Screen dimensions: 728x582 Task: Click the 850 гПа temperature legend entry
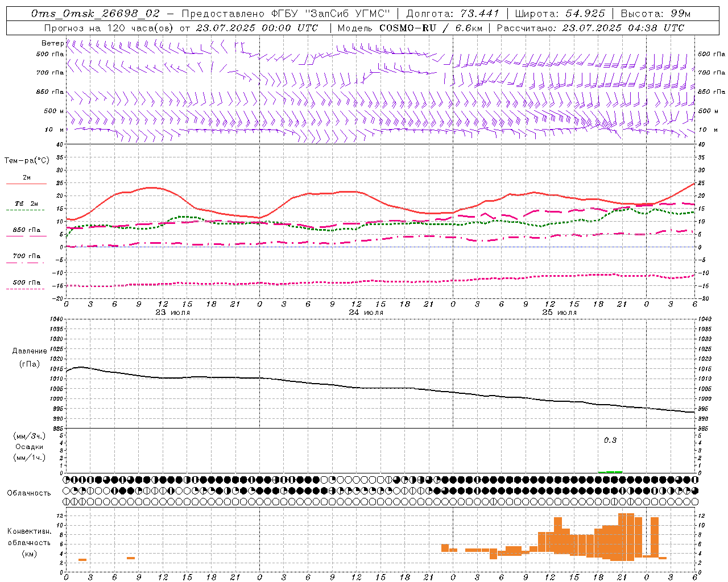coord(26,230)
